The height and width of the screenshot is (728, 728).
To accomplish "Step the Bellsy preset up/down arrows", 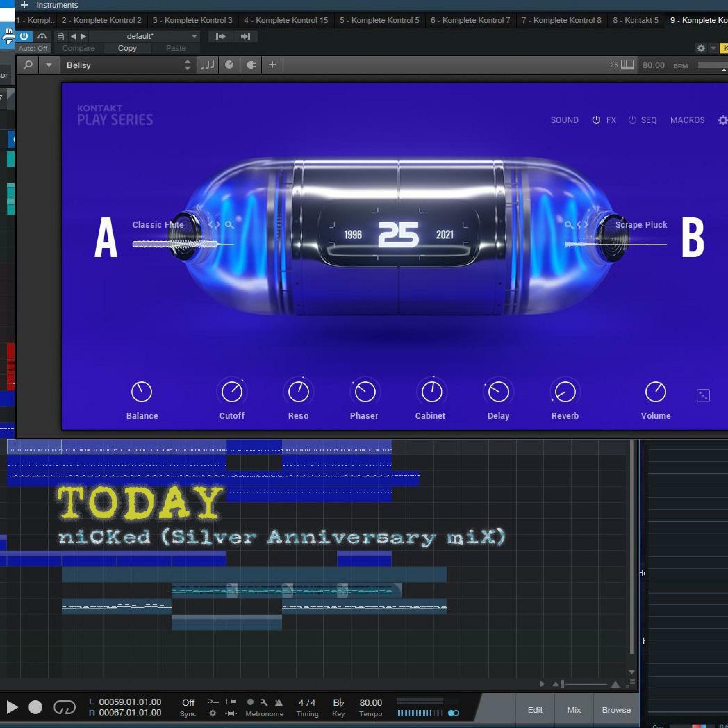I will pyautogui.click(x=187, y=65).
